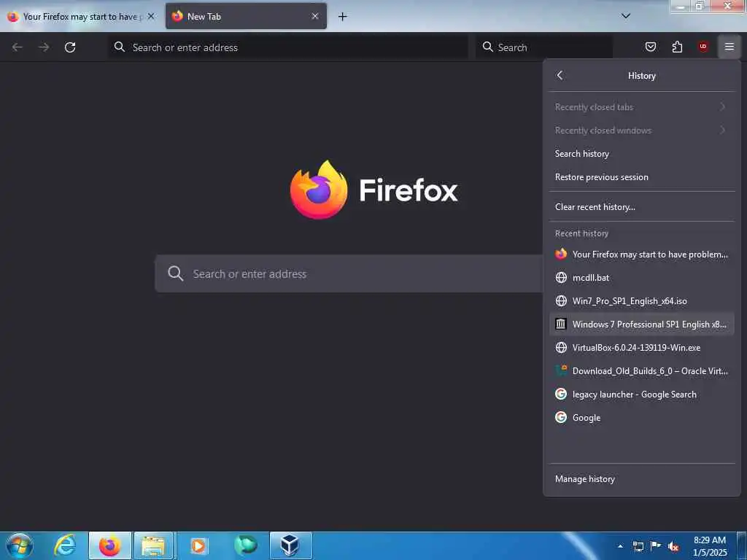Image resolution: width=747 pixels, height=560 pixels.
Task: Click the muted volume tray icon
Action: click(673, 547)
